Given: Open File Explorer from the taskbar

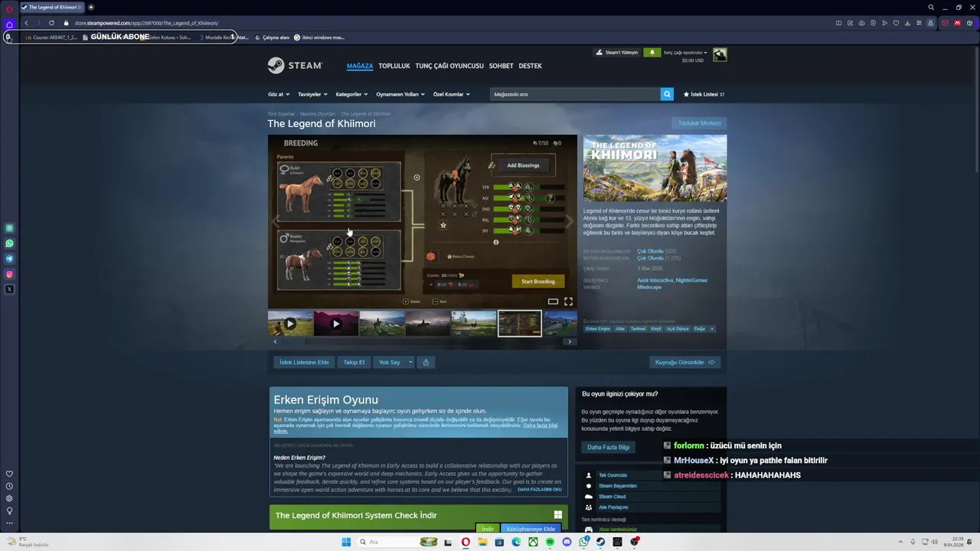Looking at the screenshot, I should coord(482,542).
